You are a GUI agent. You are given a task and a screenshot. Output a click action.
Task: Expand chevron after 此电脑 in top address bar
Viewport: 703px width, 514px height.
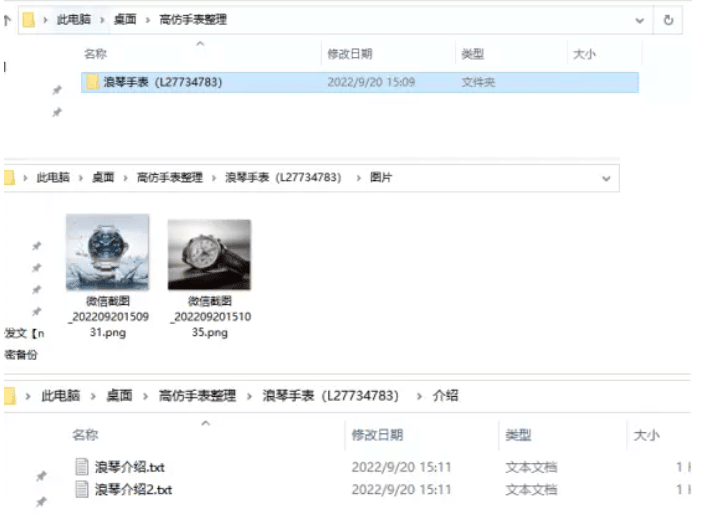[x=102, y=20]
